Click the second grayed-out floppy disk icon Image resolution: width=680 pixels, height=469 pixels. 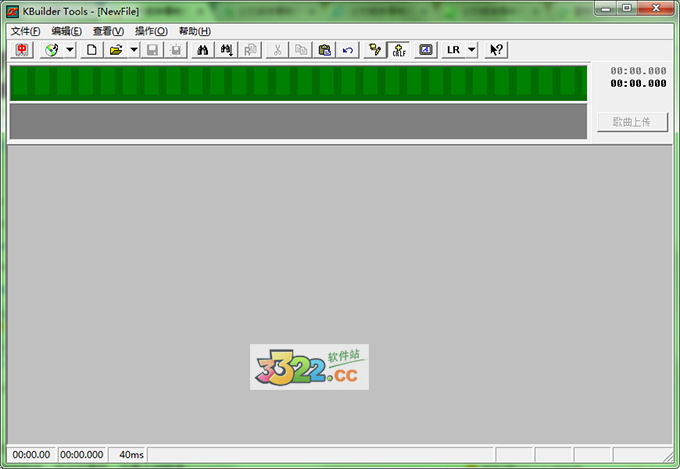tap(176, 50)
